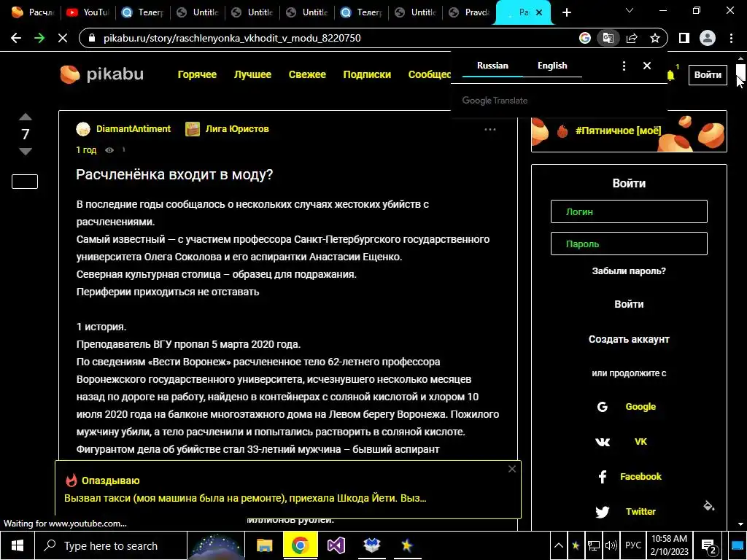747x560 pixels.
Task: Close the Google Translate popup
Action: point(647,66)
